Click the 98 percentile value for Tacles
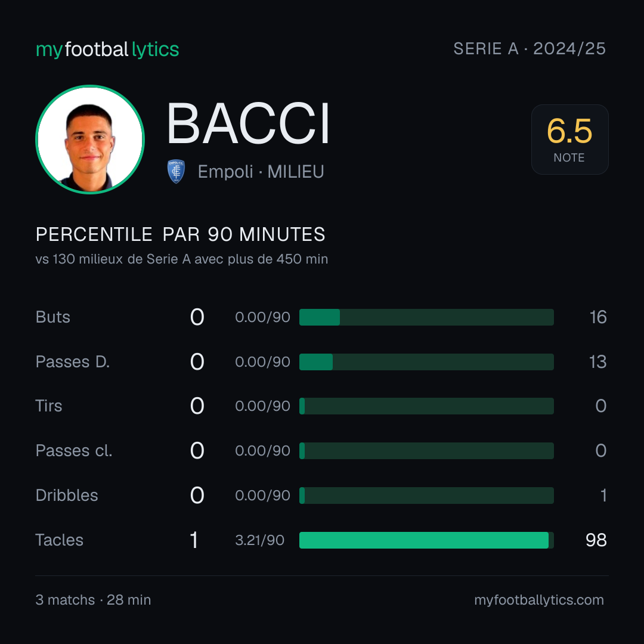The width and height of the screenshot is (644, 644). click(596, 540)
